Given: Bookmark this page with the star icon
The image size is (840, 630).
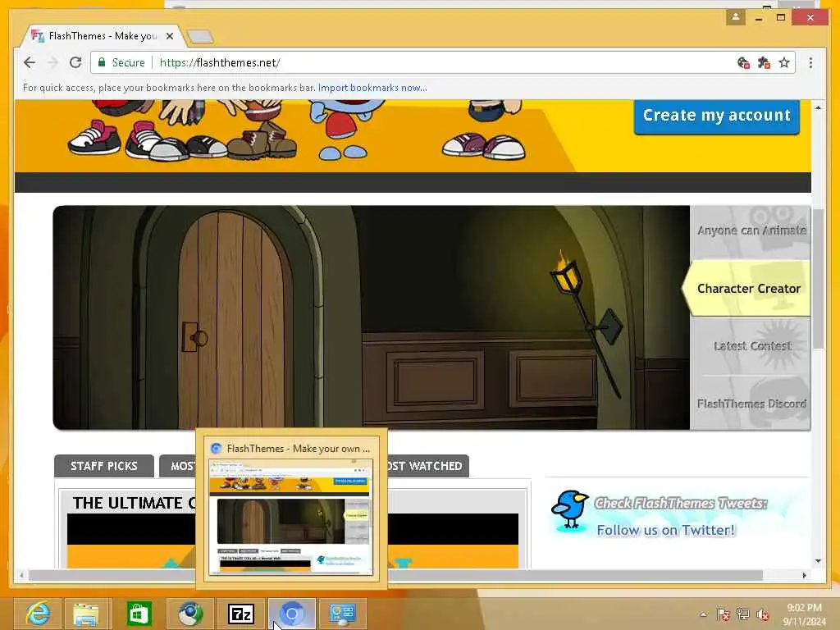Looking at the screenshot, I should pos(784,62).
